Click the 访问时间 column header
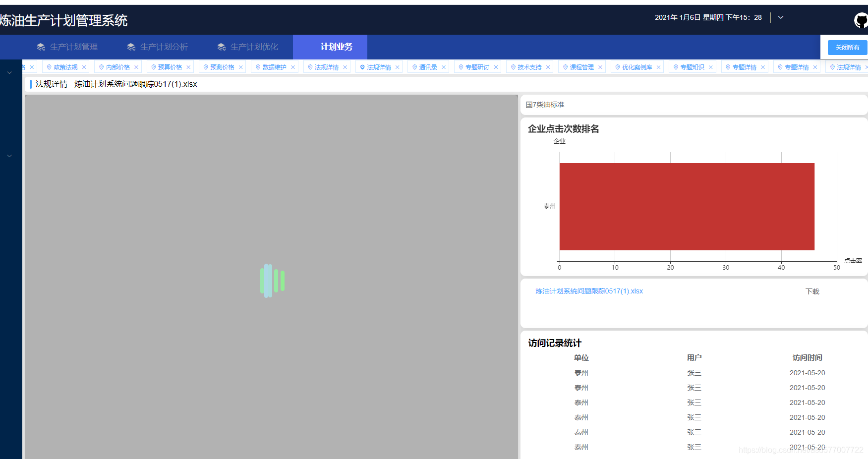This screenshot has height=459, width=868. (x=808, y=358)
